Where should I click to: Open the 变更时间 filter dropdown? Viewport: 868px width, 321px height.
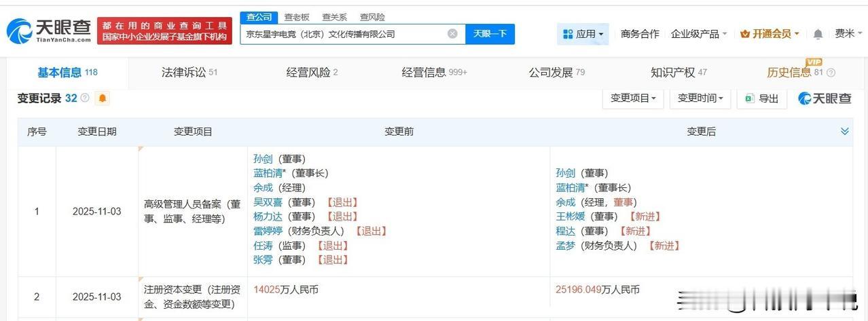[x=700, y=98]
